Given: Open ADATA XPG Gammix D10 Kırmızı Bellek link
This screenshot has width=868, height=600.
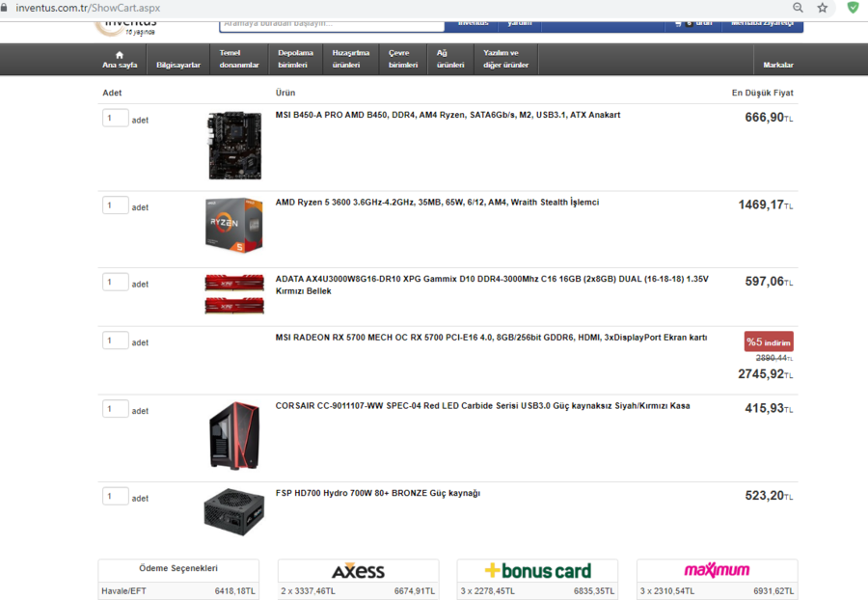Looking at the screenshot, I should [492, 286].
